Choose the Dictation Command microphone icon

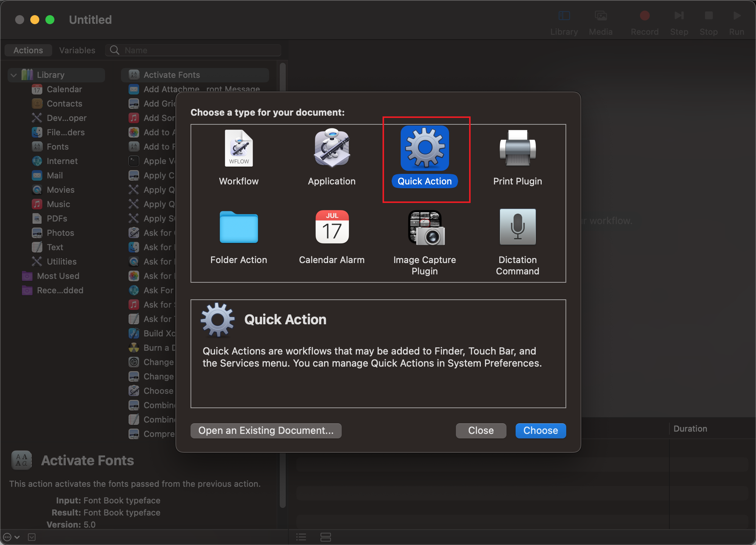click(517, 227)
